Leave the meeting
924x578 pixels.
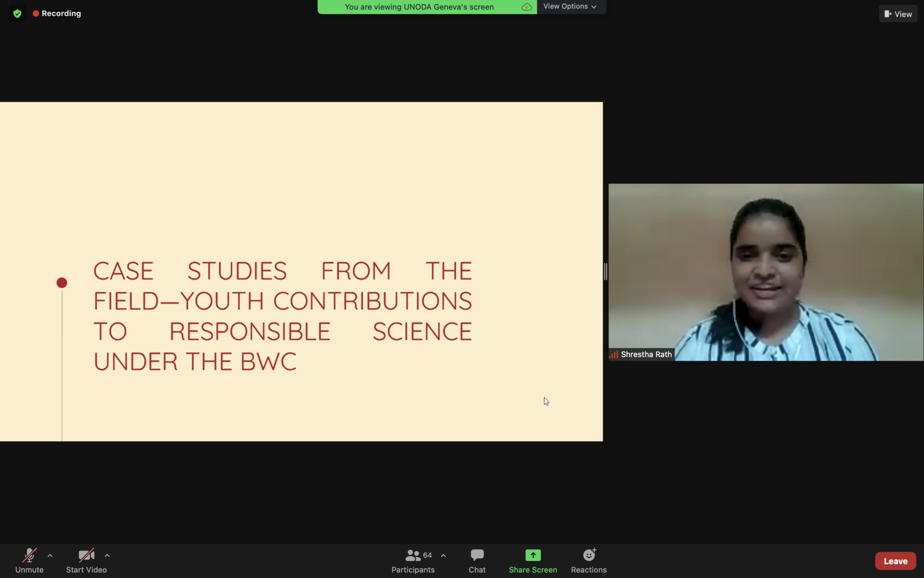[x=895, y=561]
